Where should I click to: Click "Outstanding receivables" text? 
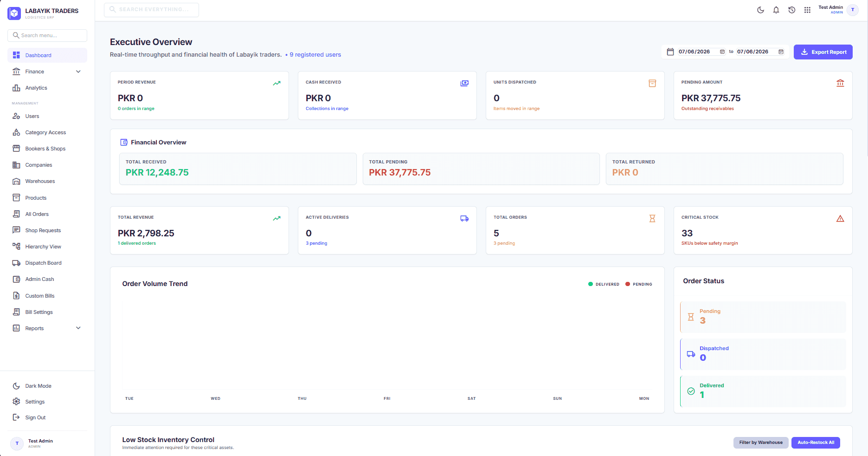[x=707, y=109]
